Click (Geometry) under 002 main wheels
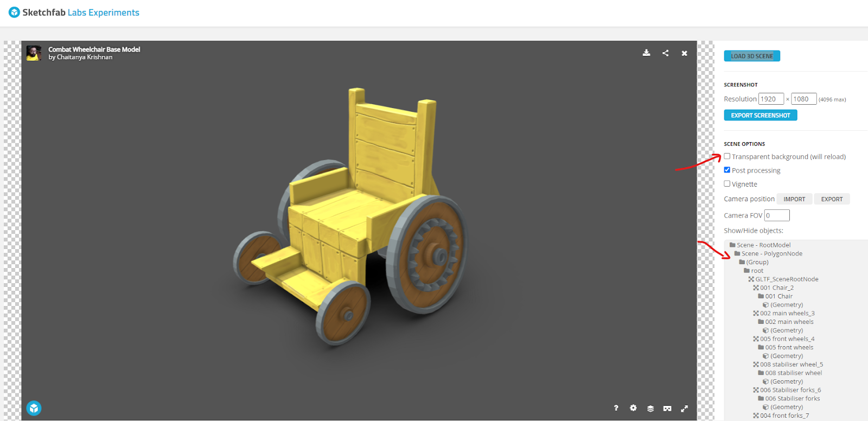The width and height of the screenshot is (868, 421). (x=783, y=330)
